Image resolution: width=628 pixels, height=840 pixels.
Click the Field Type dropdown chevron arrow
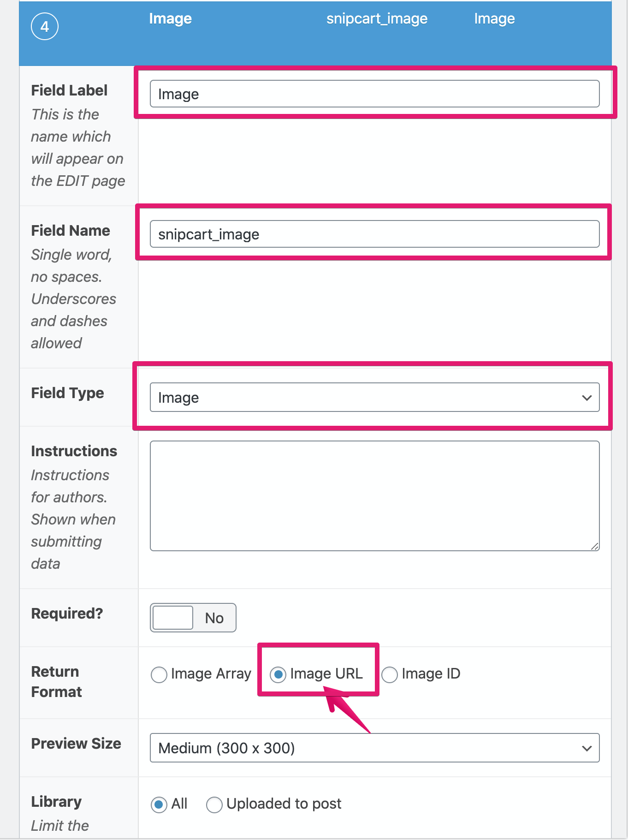coord(587,398)
